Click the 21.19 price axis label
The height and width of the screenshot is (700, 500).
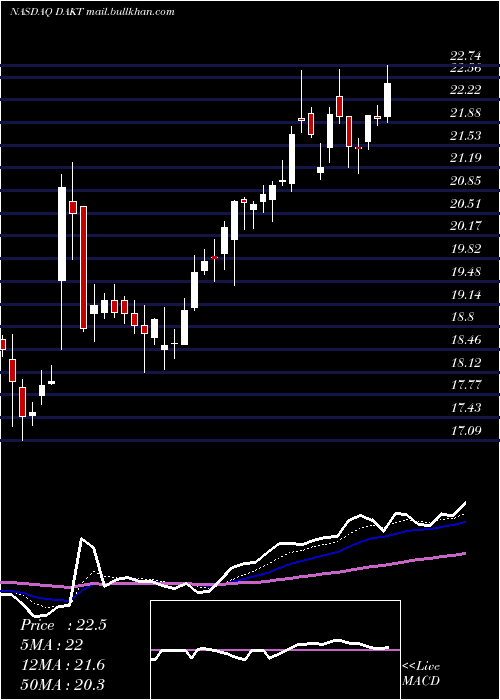[x=466, y=158]
